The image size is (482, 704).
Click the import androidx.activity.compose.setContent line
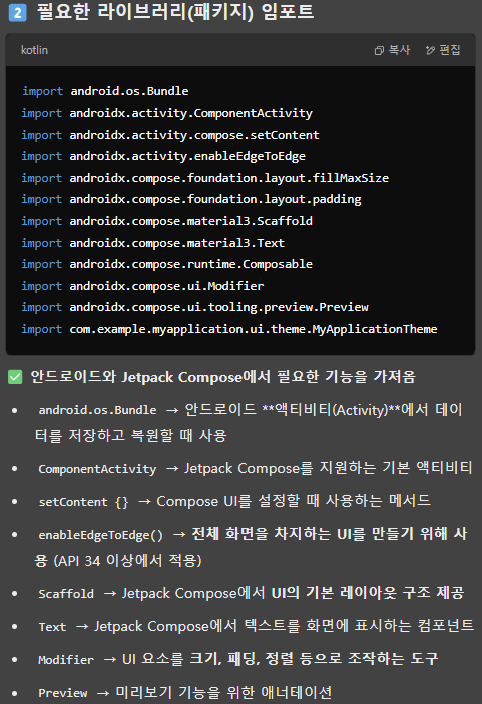tap(171, 135)
